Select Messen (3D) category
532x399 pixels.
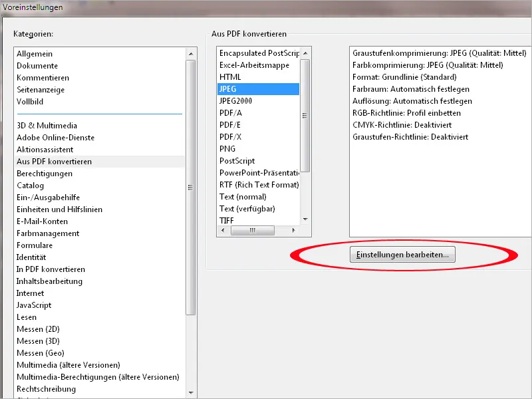tap(38, 340)
